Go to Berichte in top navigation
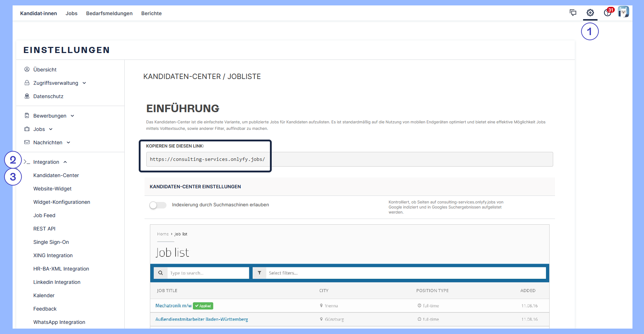Screen dimensions: 644x334 point(151,13)
